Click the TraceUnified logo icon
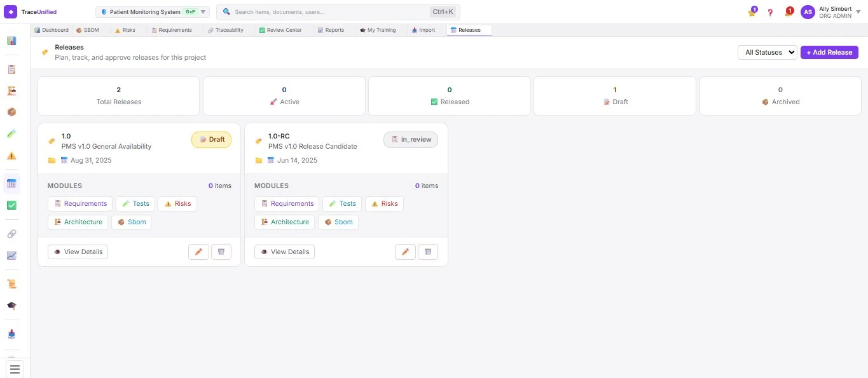This screenshot has width=868, height=378. point(11,11)
